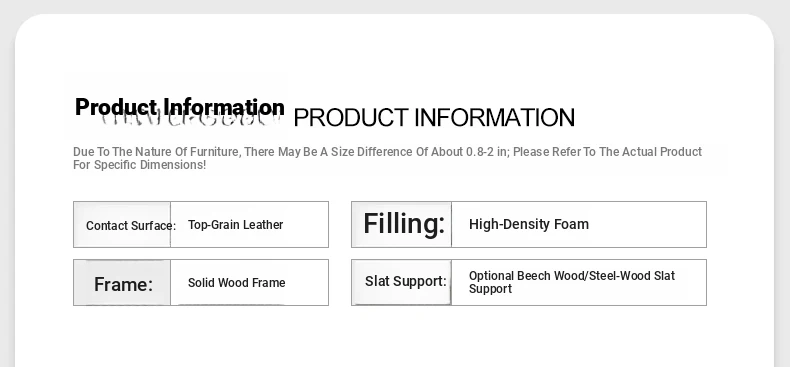This screenshot has width=790, height=367.
Task: Click the Top-Grain Leather value
Action: [235, 225]
